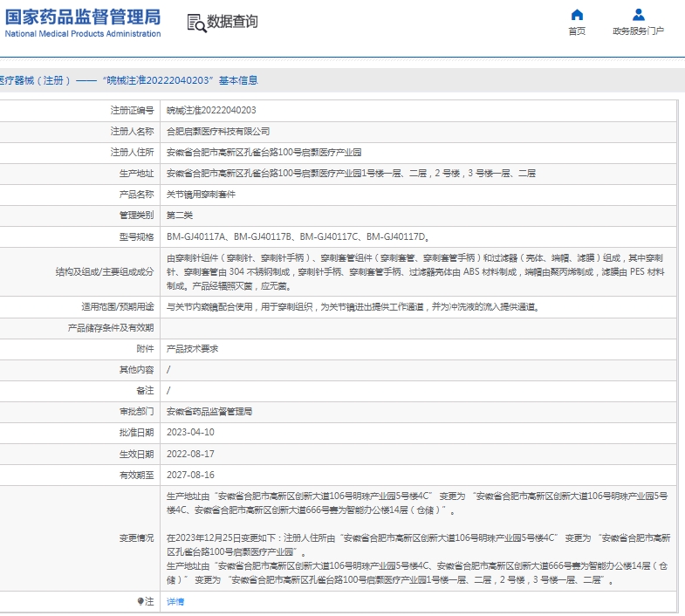
Task: Click the 附件 label
Action: (x=145, y=349)
